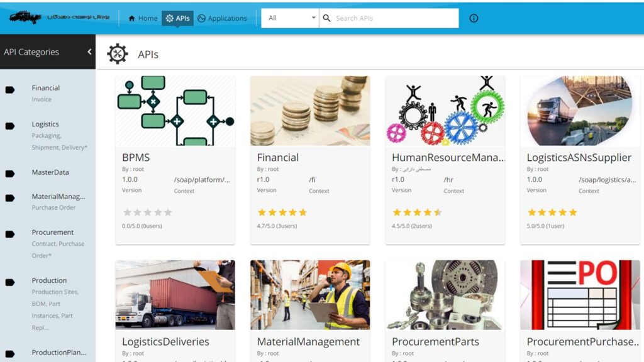The height and width of the screenshot is (362, 644).
Task: Collapse the API Categories sidebar
Action: (89, 52)
